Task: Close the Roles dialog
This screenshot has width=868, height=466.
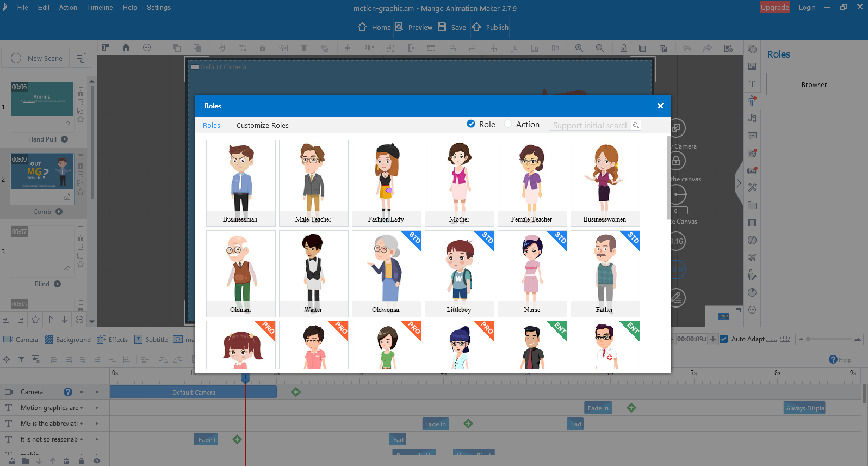Action: (660, 106)
